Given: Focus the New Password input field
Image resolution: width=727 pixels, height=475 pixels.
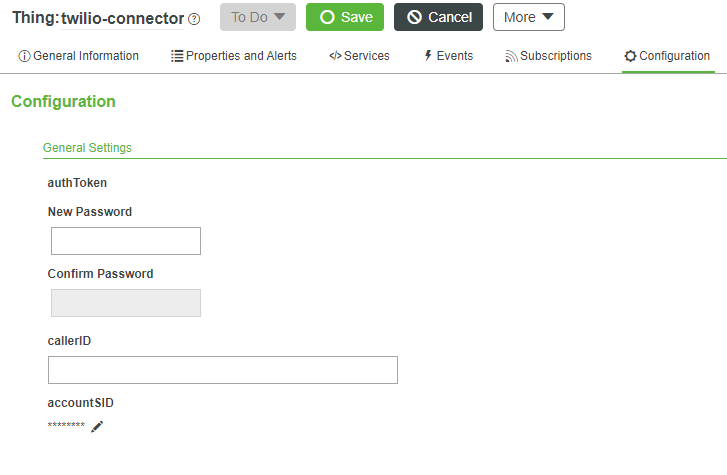Looking at the screenshot, I should point(126,241).
